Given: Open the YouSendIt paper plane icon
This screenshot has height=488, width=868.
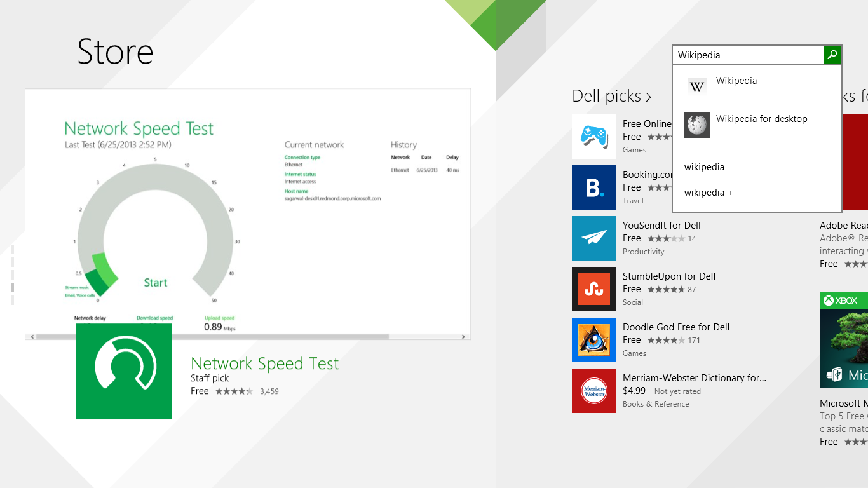Looking at the screenshot, I should coord(594,238).
